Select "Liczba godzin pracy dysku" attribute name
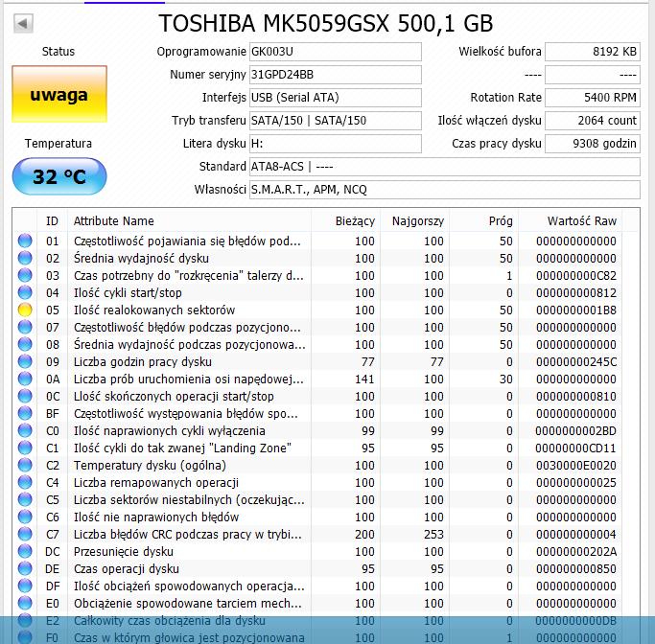Screen dimensions: 655x644 click(x=143, y=362)
